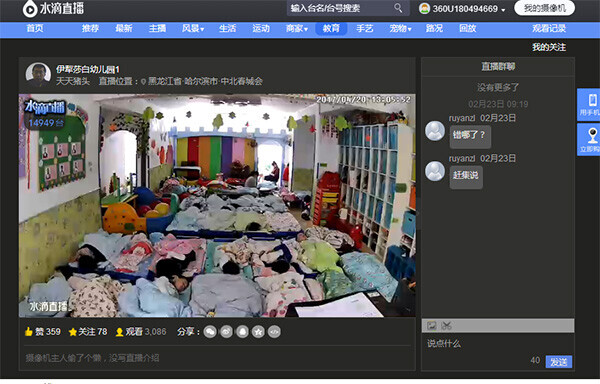
Task: Share stream via WeChat icon
Action: (x=210, y=332)
